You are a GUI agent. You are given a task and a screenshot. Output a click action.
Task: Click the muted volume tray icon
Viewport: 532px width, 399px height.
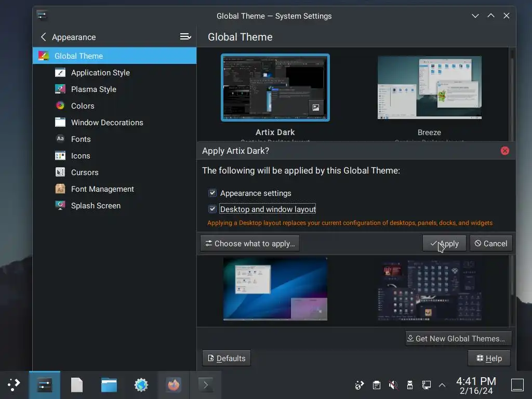(x=393, y=385)
